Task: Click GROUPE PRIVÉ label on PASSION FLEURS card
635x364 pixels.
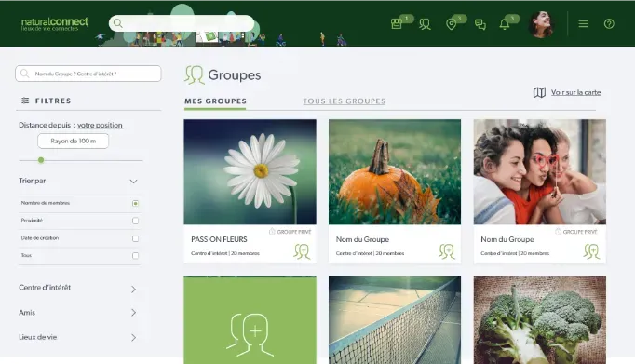Action: (294, 232)
